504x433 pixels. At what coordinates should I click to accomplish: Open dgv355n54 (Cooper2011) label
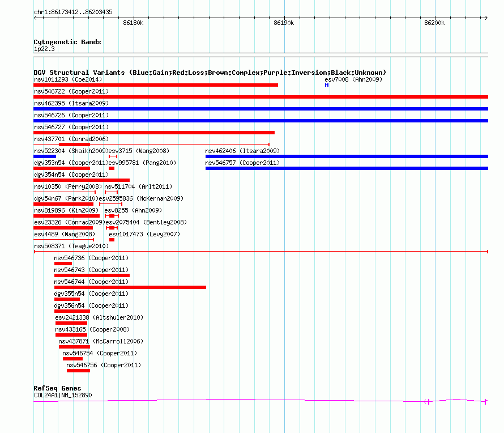click(x=91, y=294)
